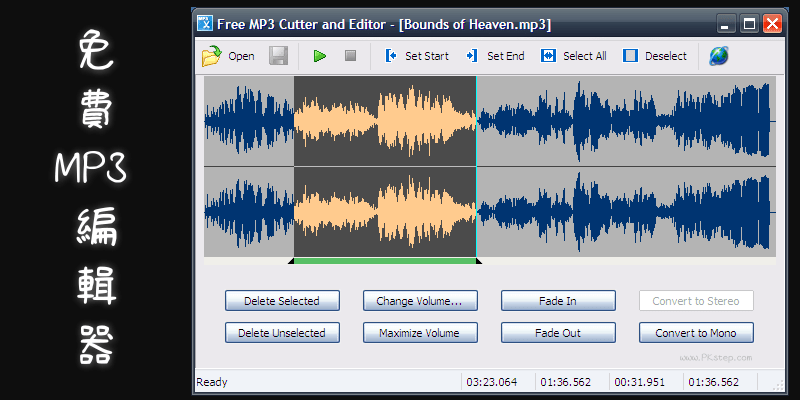This screenshot has width=800, height=400.
Task: Click the selection end triangle marker
Action: point(479,261)
